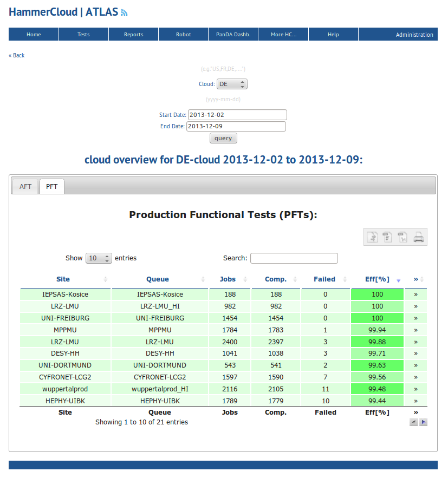The image size is (448, 478).
Task: Click the previous page arrow below table
Action: pyautogui.click(x=414, y=422)
